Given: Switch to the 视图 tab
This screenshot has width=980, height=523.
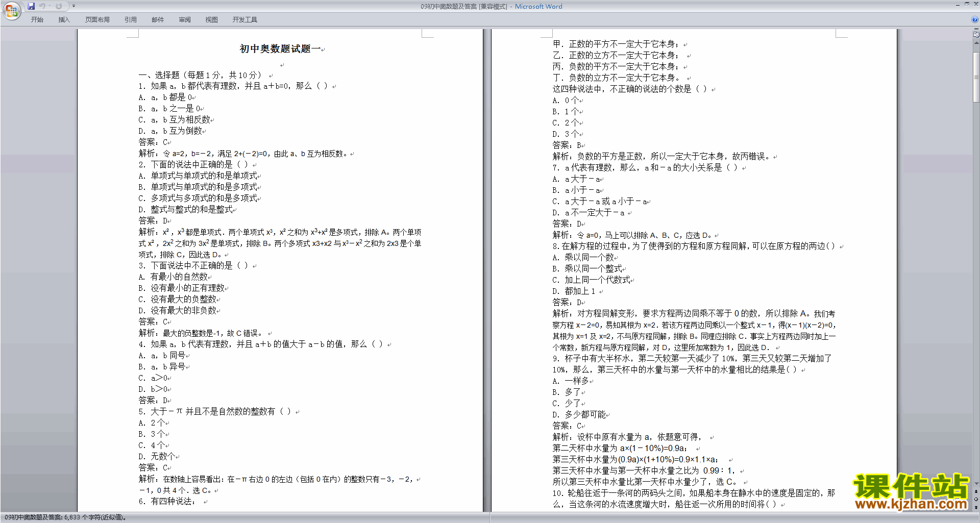Looking at the screenshot, I should (x=212, y=19).
